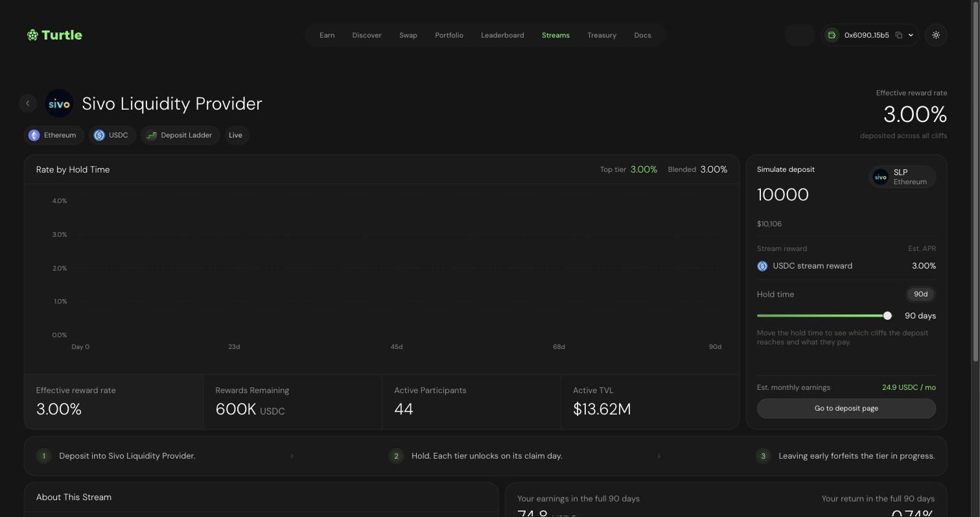Click the About This Stream heading
The height and width of the screenshot is (517, 980).
pos(74,497)
